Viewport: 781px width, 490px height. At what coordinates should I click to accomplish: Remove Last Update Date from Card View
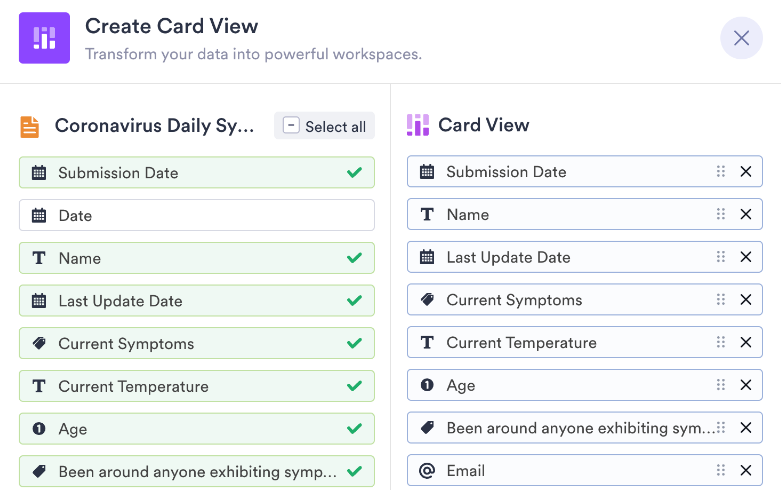(745, 257)
